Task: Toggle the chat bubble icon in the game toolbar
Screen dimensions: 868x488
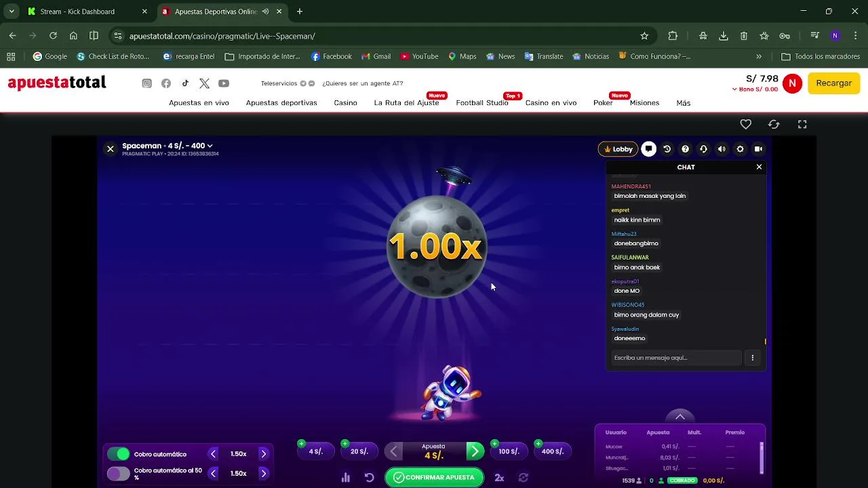Action: click(649, 149)
